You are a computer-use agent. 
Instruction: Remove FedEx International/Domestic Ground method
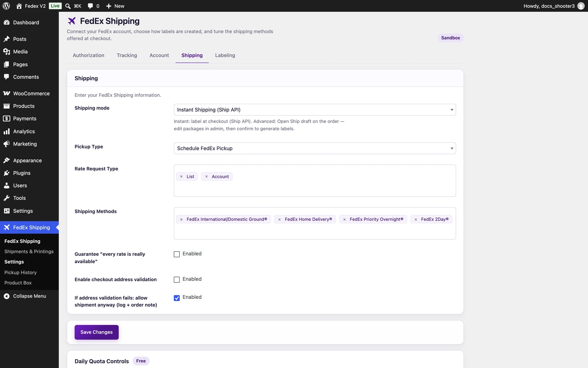(181, 219)
